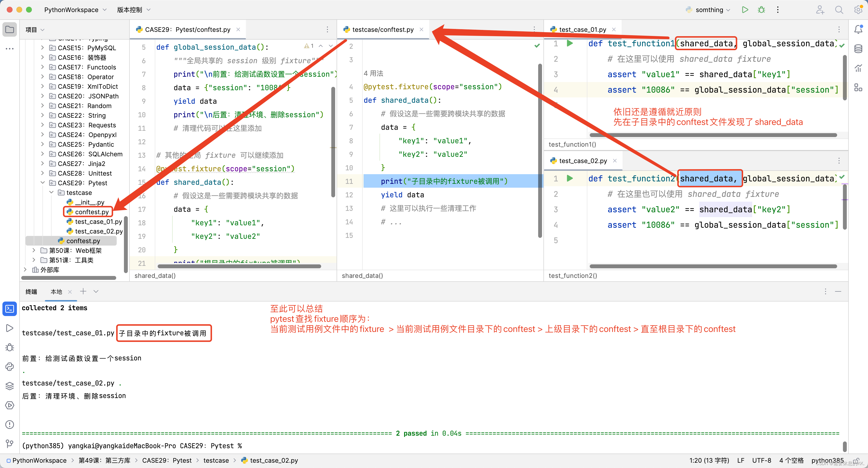Expand the CASE28: Unittest folder

(x=43, y=173)
